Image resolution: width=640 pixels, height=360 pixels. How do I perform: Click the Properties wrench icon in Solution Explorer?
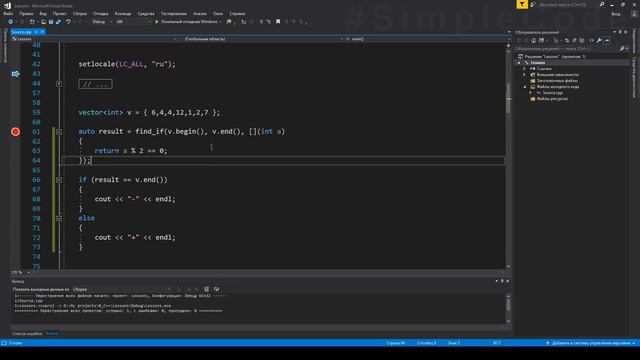click(x=599, y=40)
